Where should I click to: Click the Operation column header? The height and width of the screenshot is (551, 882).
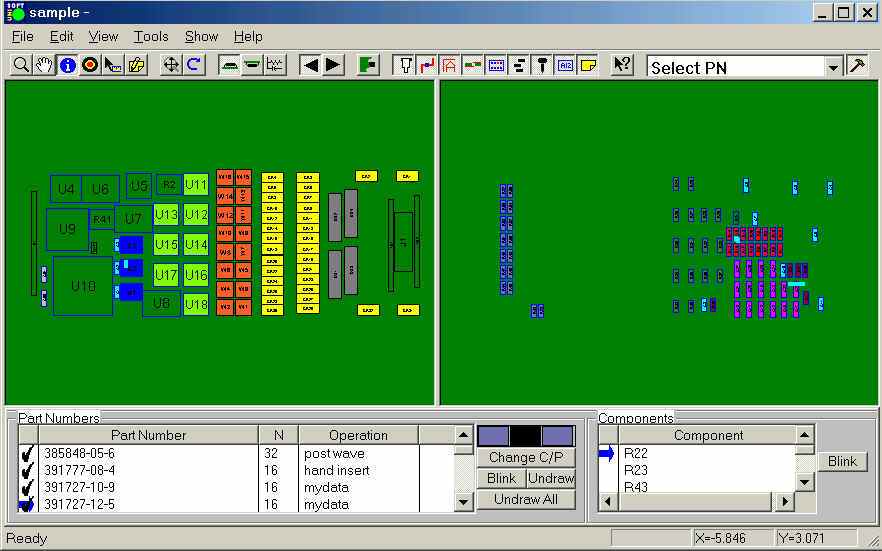[x=358, y=435]
